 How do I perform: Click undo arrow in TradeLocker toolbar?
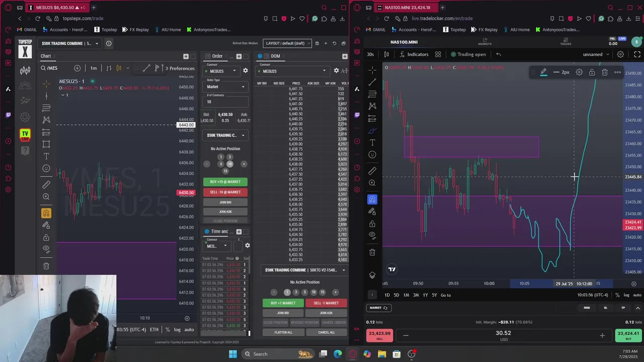coord(499,54)
